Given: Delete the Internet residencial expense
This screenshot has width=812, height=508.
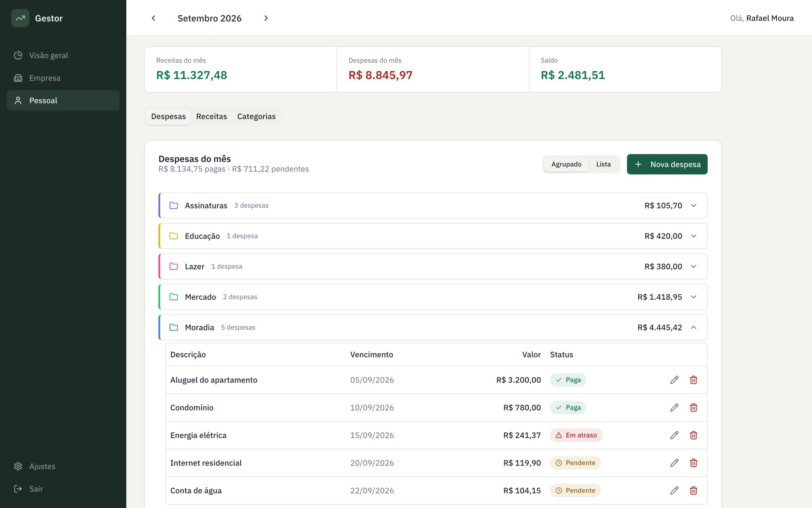Looking at the screenshot, I should click(693, 463).
